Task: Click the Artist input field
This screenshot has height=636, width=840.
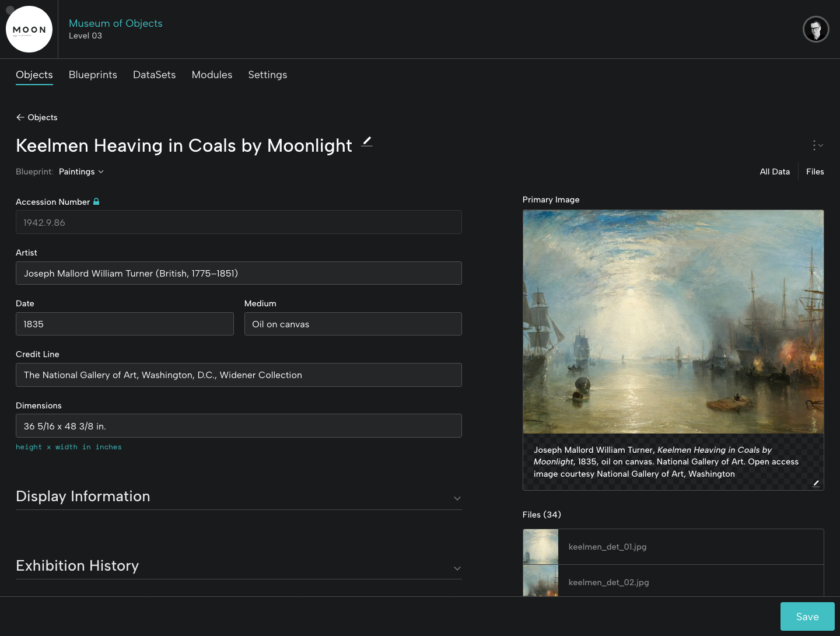Action: pyautogui.click(x=239, y=273)
